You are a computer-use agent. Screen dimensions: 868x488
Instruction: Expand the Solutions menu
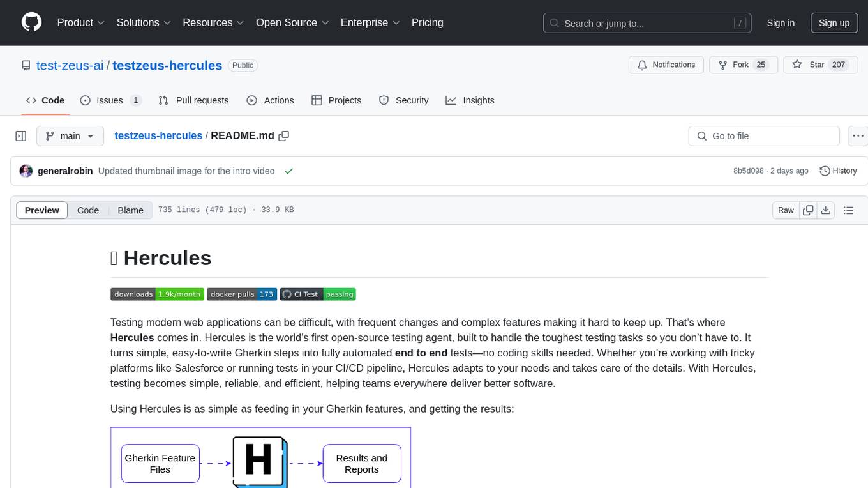tap(144, 22)
